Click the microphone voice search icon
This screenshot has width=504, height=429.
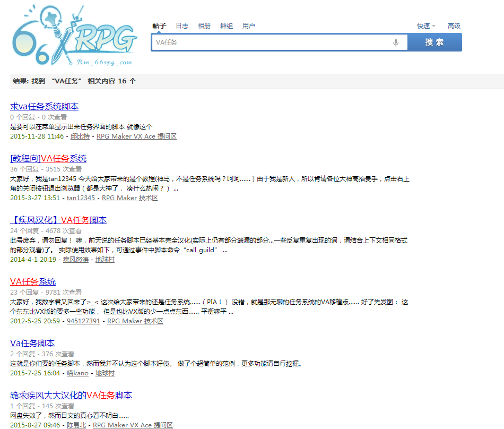(396, 42)
